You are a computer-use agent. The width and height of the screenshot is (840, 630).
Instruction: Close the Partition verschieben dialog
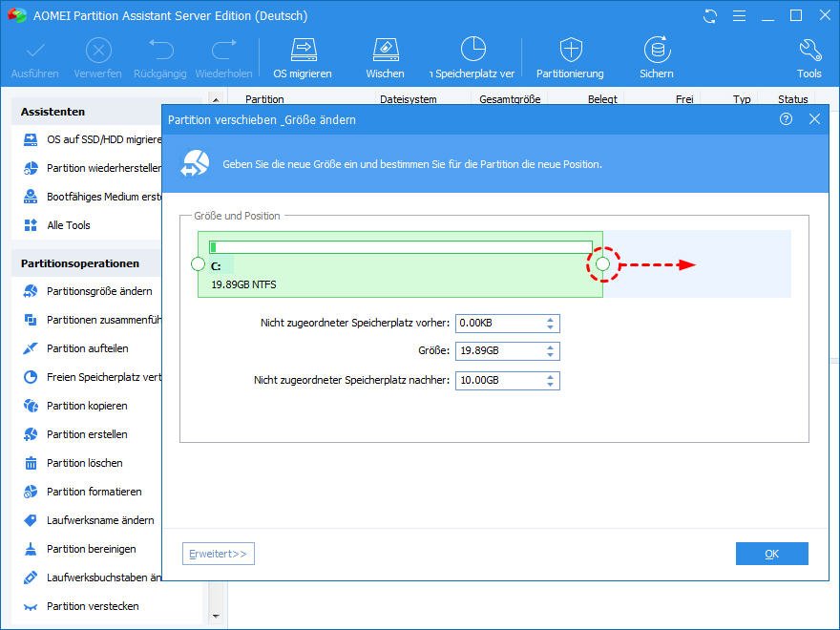tap(814, 119)
